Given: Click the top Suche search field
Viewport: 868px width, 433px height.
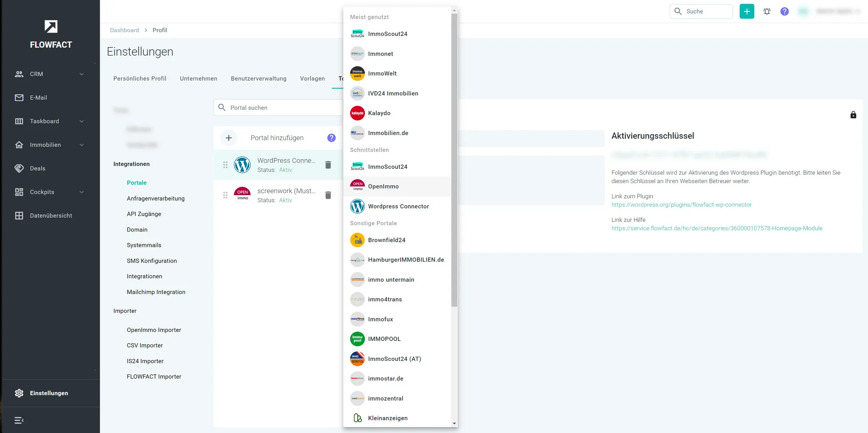Looking at the screenshot, I should click(x=701, y=11).
